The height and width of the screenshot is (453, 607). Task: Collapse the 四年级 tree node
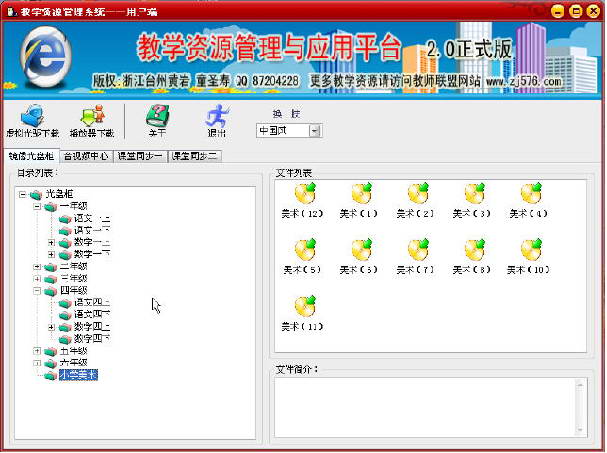(x=37, y=291)
